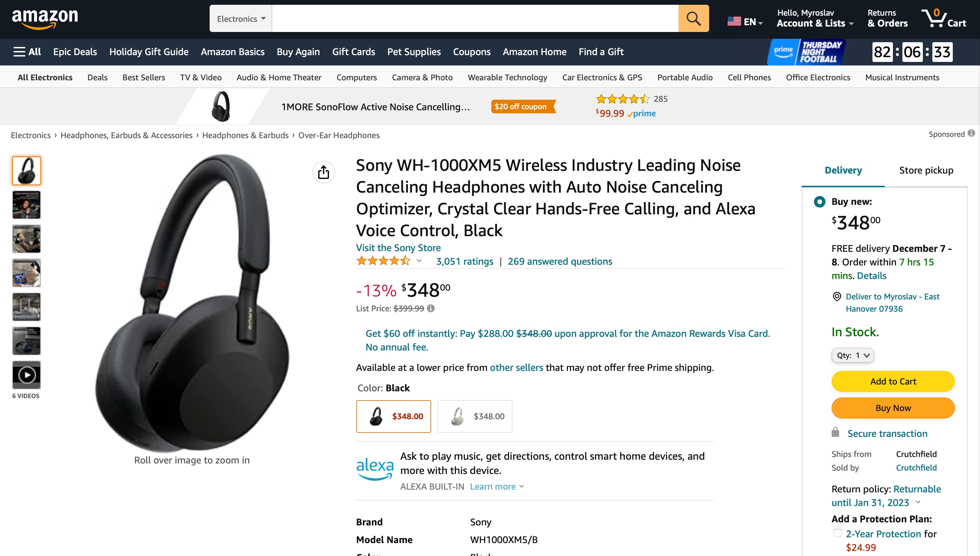Viewport: 980px width, 556px height.
Task: Click the Sponsored info icon
Action: (971, 134)
